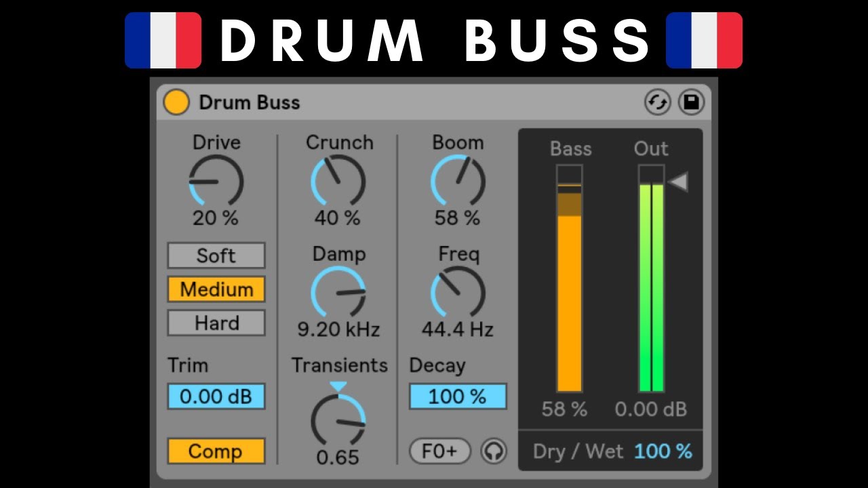Toggle the Boom audition headphone icon
This screenshot has width=868, height=488.
click(494, 451)
